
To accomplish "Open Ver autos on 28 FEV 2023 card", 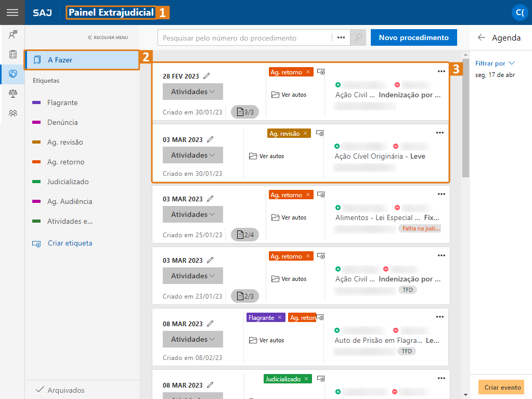I will click(x=289, y=95).
